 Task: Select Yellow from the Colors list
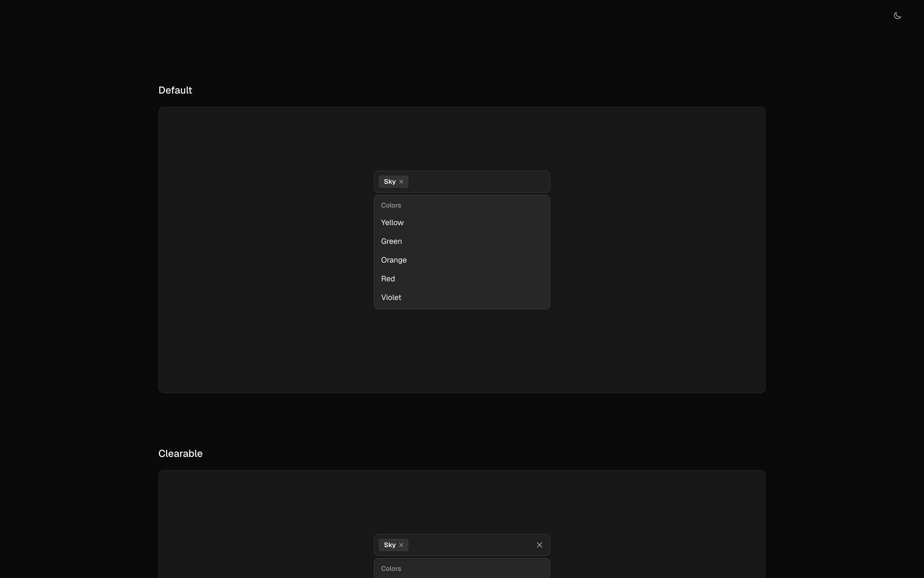point(462,222)
